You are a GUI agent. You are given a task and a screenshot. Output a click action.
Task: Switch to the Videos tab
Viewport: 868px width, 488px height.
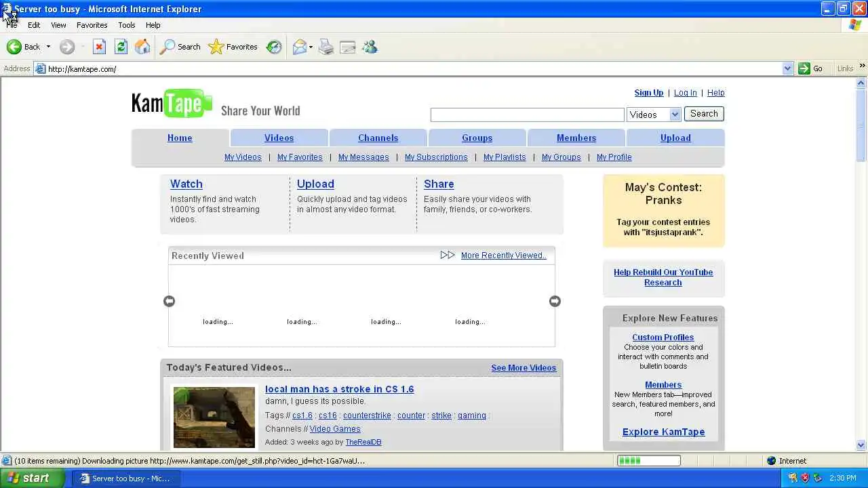click(x=279, y=138)
